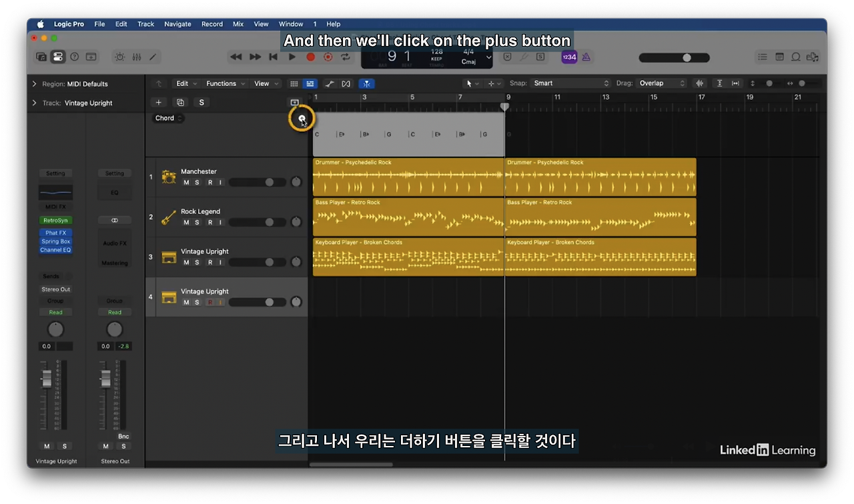Go to beginning with transport button
The height and width of the screenshot is (504, 854).
(273, 57)
